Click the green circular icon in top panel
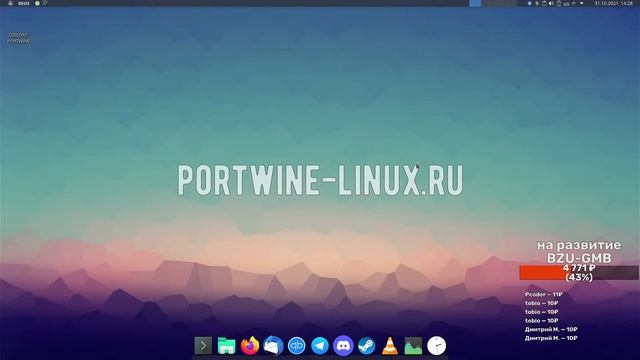 (x=37, y=3)
